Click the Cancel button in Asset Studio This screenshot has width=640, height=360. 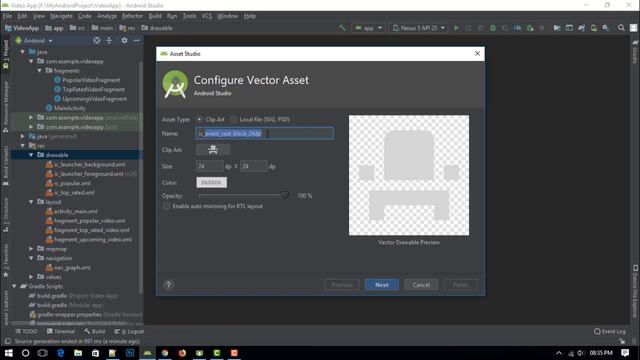pos(421,284)
